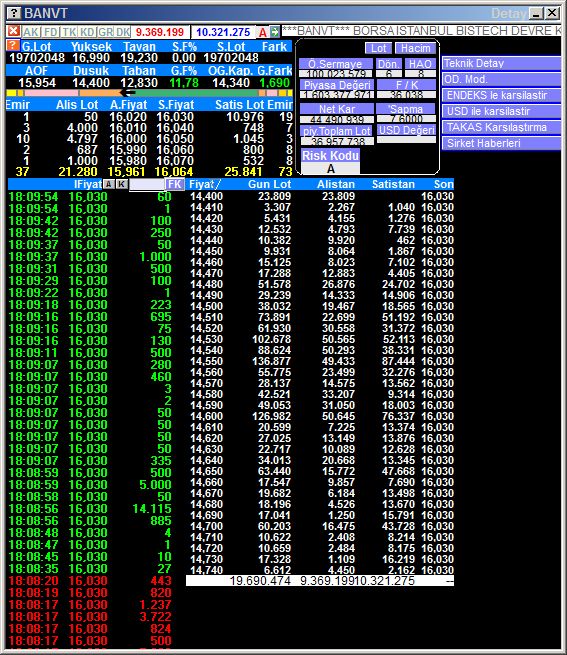Image resolution: width=567 pixels, height=655 pixels.
Task: Open USD ile karsilastir comparison
Action: click(x=501, y=111)
